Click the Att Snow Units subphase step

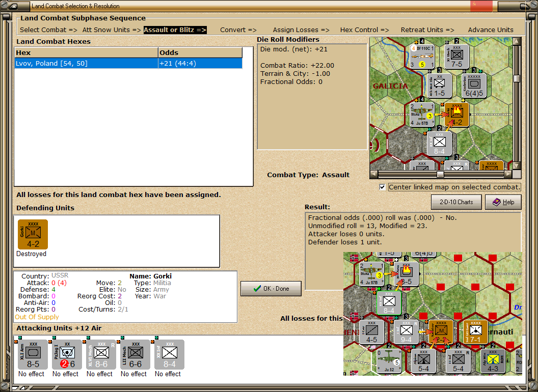112,30
